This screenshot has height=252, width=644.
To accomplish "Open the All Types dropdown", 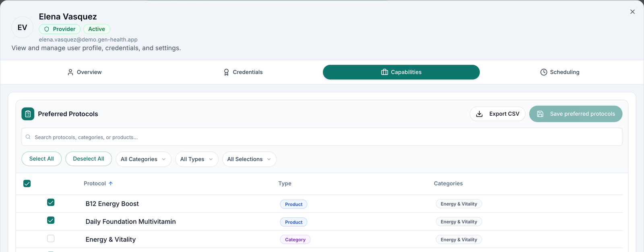I will [x=197, y=159].
